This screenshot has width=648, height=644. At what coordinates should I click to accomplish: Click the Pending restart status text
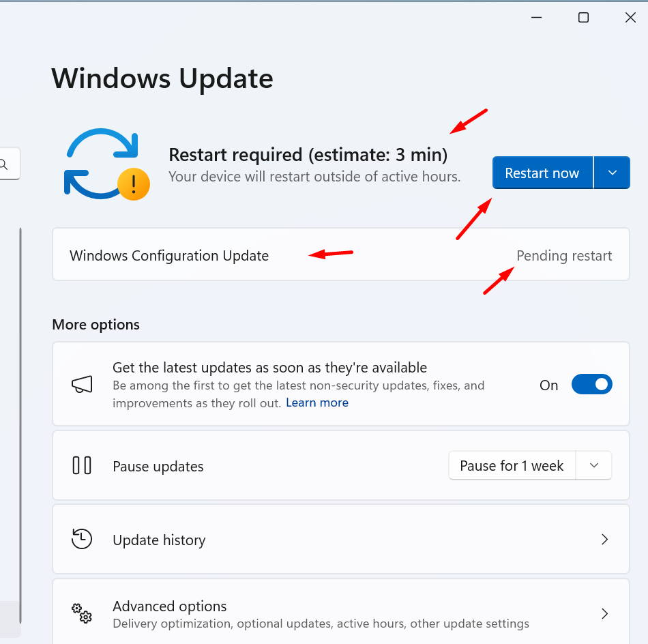564,255
